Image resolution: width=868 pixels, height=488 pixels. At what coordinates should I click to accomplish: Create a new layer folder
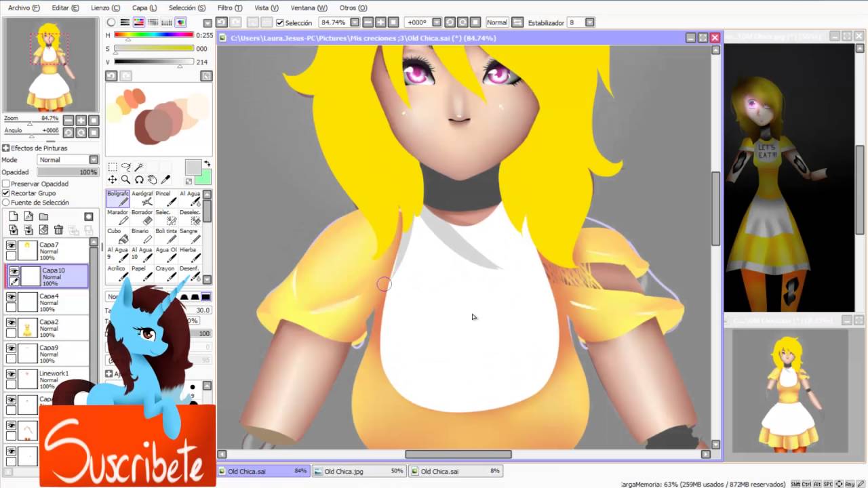(x=43, y=217)
